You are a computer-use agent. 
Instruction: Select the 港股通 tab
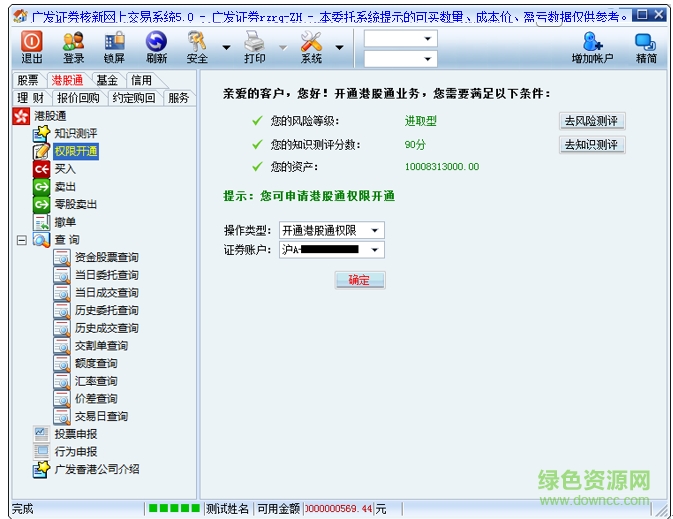(67, 80)
